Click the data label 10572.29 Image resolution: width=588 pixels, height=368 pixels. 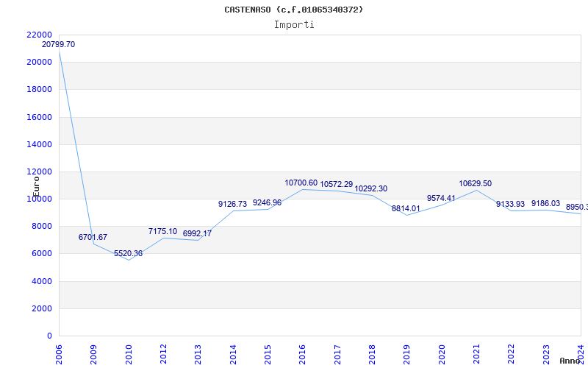(x=337, y=185)
